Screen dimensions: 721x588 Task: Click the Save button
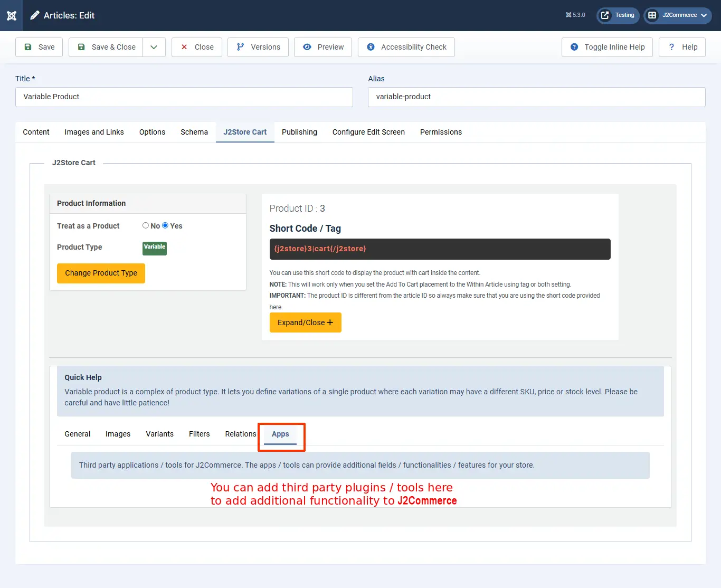click(x=40, y=47)
